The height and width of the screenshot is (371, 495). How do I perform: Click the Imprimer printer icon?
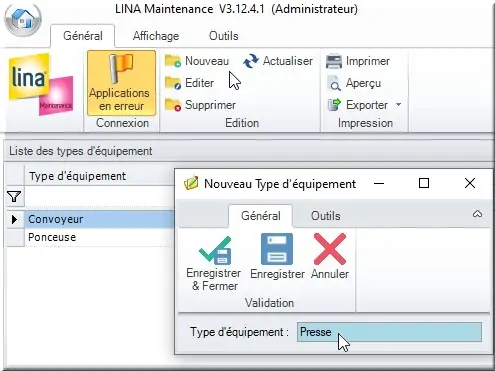click(x=334, y=61)
